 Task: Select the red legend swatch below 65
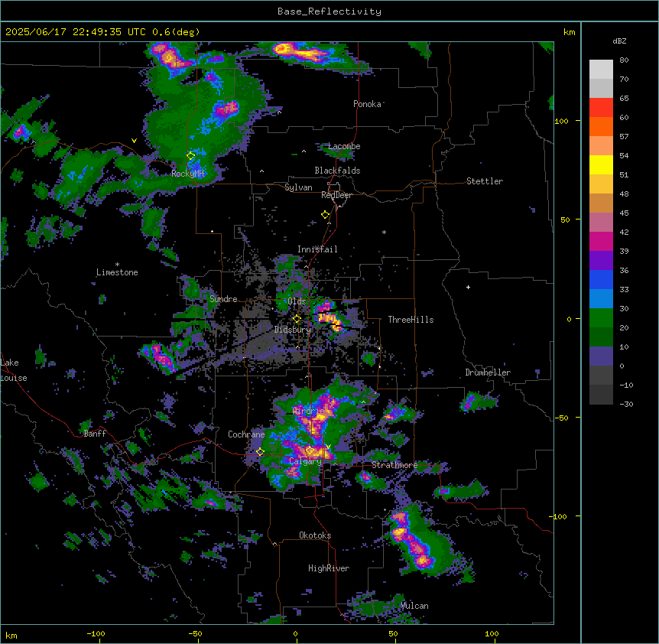pyautogui.click(x=601, y=108)
